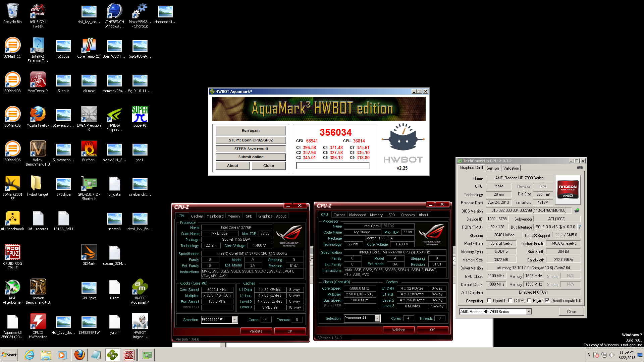Open GPU selection dropdown in GPU-Z

[529, 312]
